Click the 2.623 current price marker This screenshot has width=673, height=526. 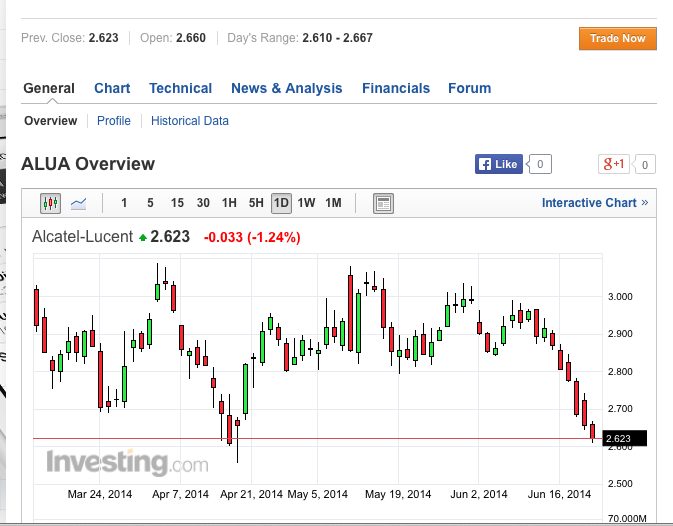[624, 438]
